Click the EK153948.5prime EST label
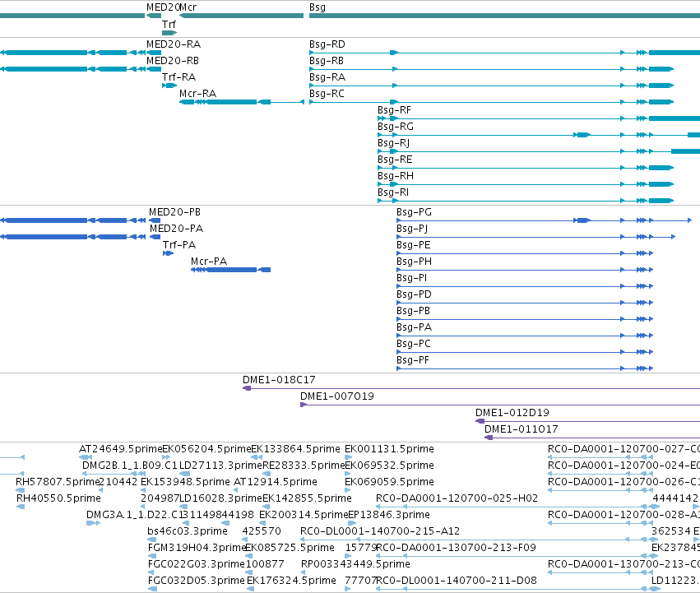 point(185,482)
